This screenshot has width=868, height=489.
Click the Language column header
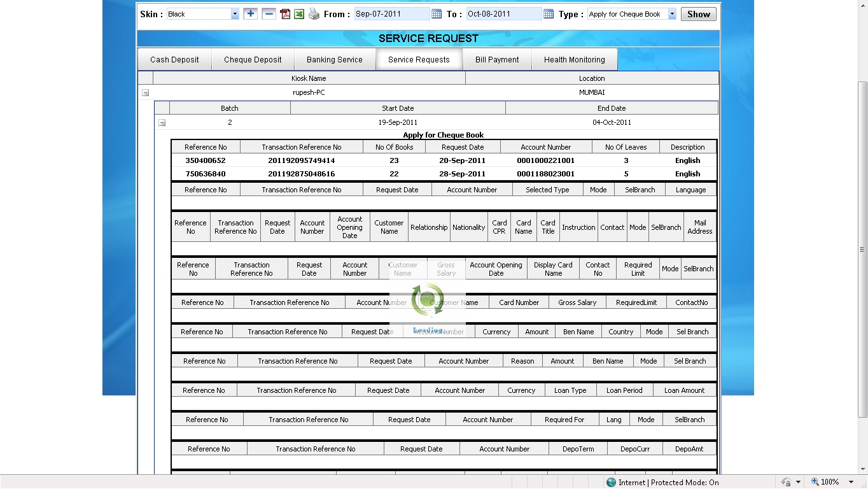(691, 190)
